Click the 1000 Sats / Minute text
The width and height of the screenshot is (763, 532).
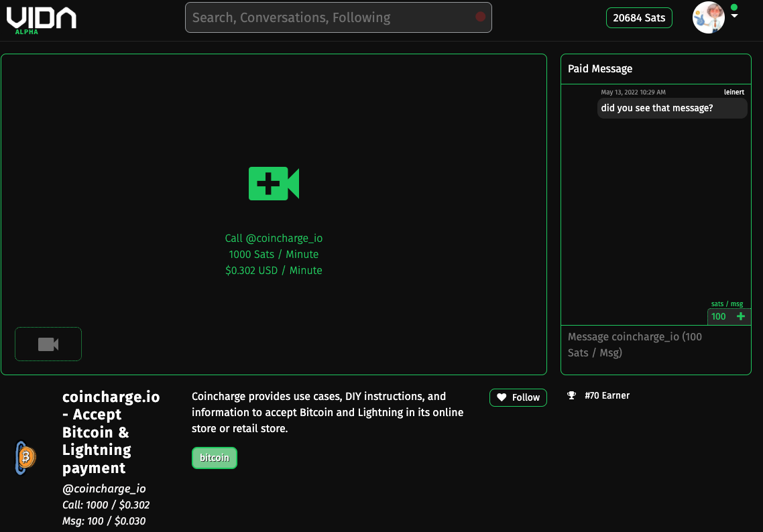274,255
